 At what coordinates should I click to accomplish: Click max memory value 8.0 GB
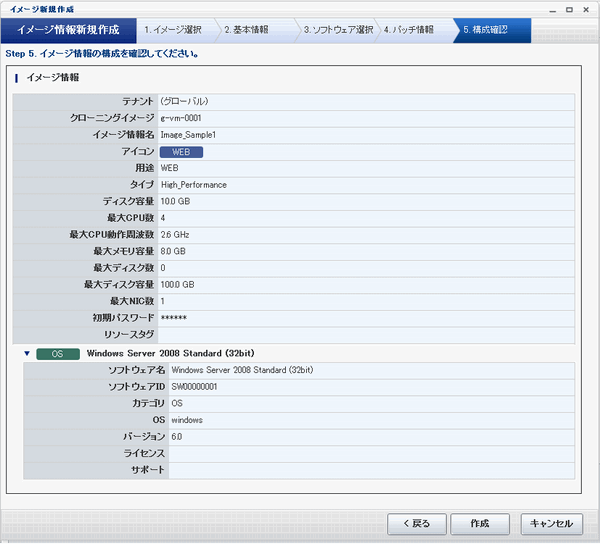(x=173, y=252)
